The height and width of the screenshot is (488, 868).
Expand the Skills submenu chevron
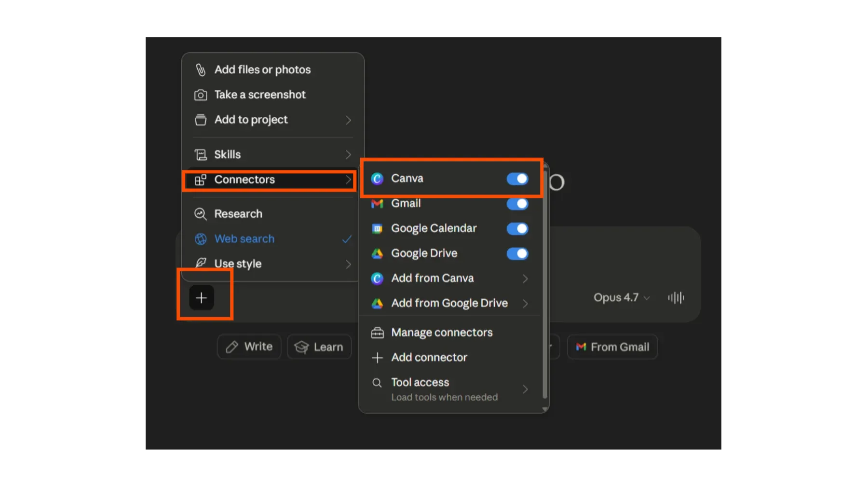348,155
